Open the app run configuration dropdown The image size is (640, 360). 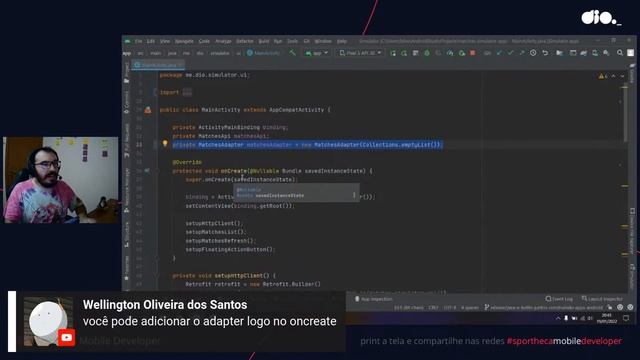point(316,53)
